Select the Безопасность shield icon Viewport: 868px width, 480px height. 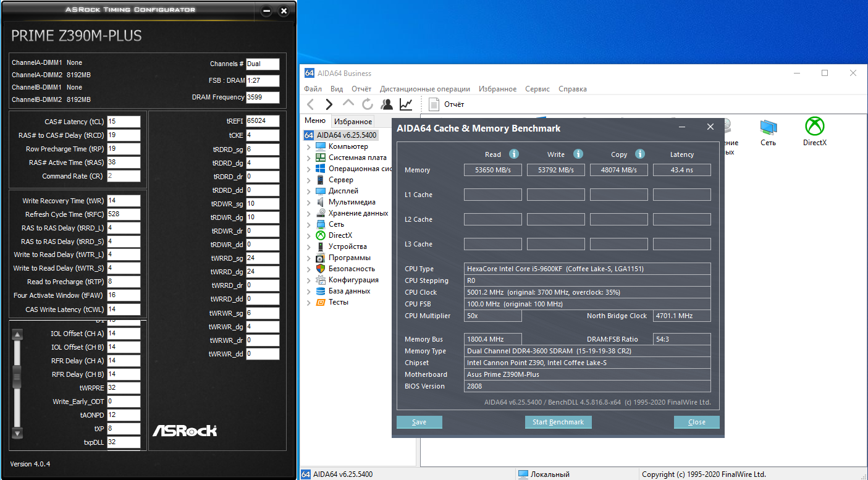pyautogui.click(x=320, y=269)
